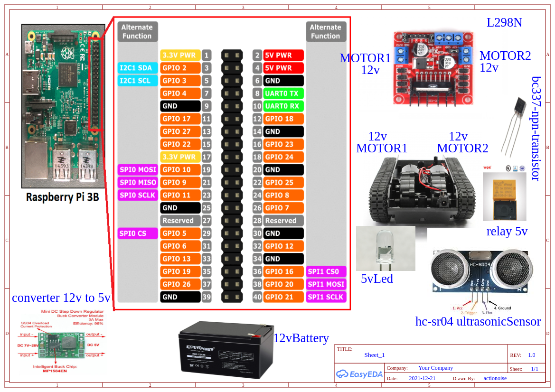Select the 'GND' label at pin 6
The image size is (555, 392).
[283, 81]
